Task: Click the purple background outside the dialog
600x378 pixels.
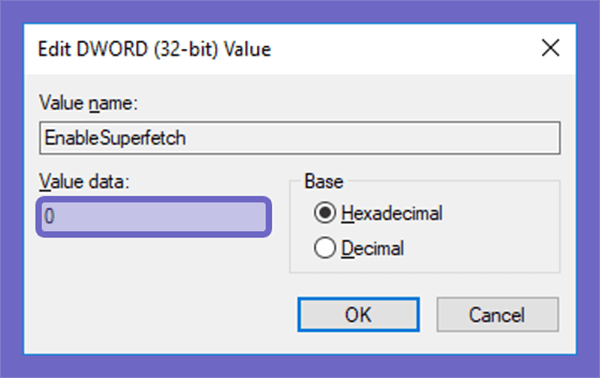Action: 11,191
